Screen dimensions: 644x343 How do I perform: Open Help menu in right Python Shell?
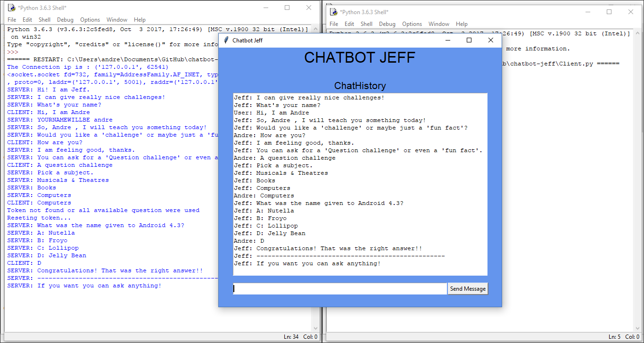click(462, 24)
